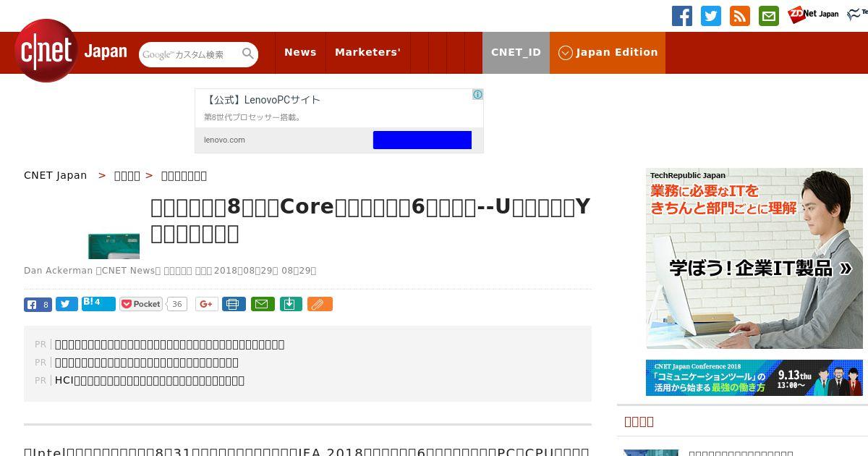868x456 pixels.
Task: Open the Pocket count 36 bubble
Action: pyautogui.click(x=176, y=304)
